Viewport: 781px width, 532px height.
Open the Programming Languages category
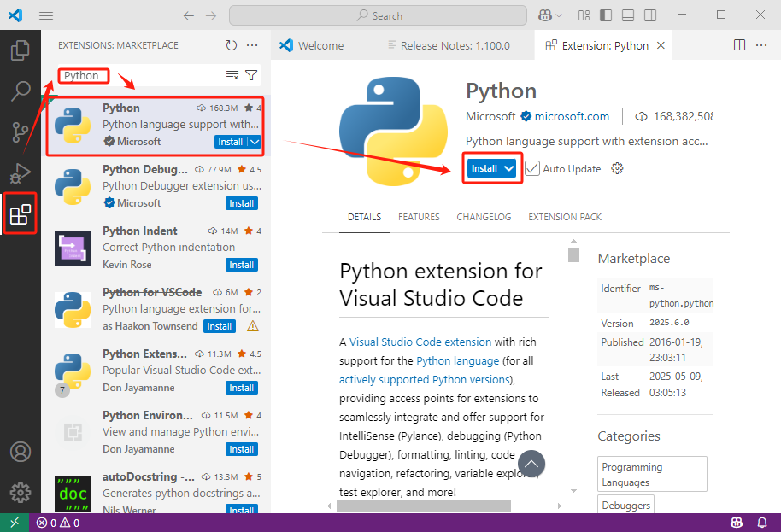[x=652, y=474]
